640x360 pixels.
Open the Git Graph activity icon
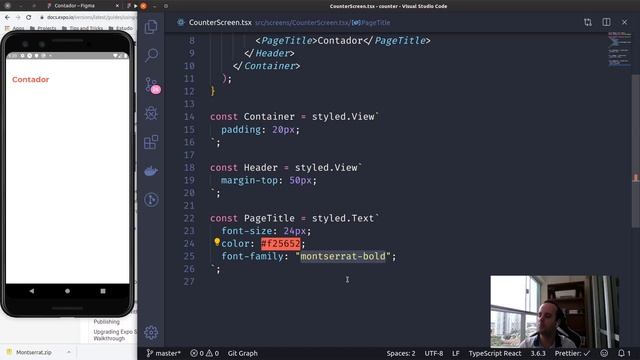pos(151,200)
